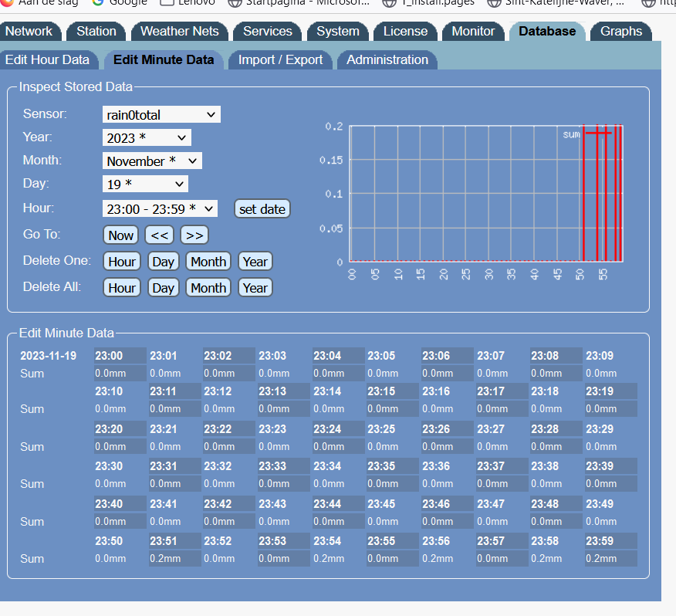Viewport: 676px width, 616px height.
Task: Expand the Year dropdown set to 2023
Action: [147, 138]
